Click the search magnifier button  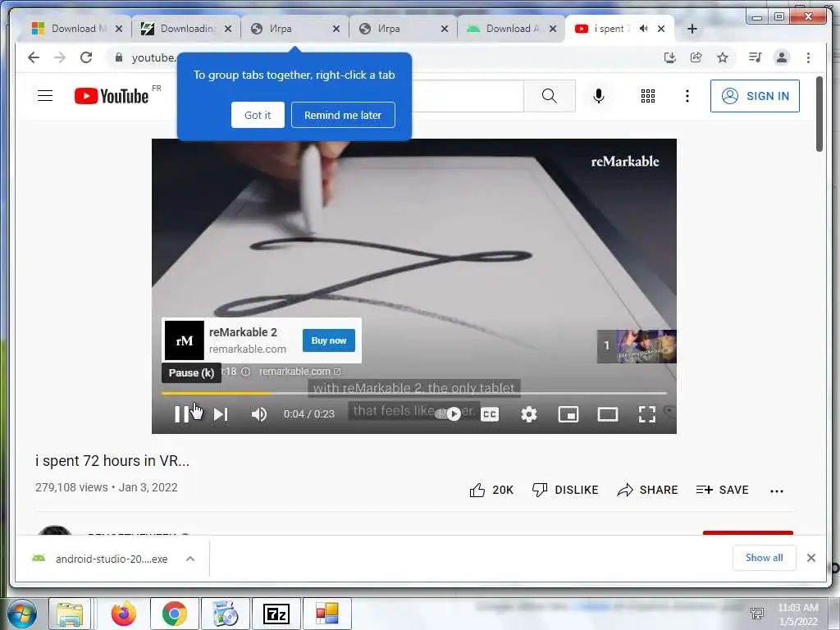click(x=549, y=97)
